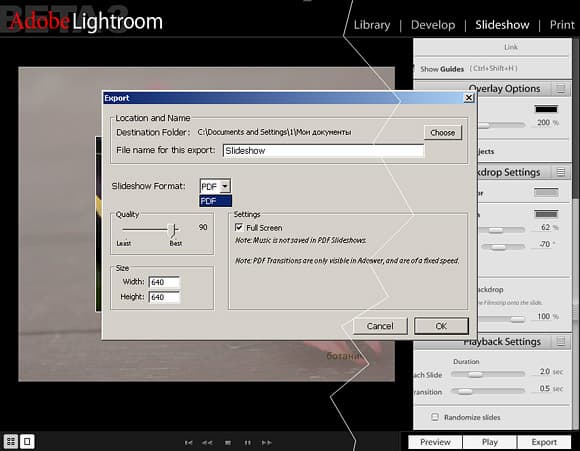The height and width of the screenshot is (451, 580).
Task: Open the Library module
Action: (372, 25)
